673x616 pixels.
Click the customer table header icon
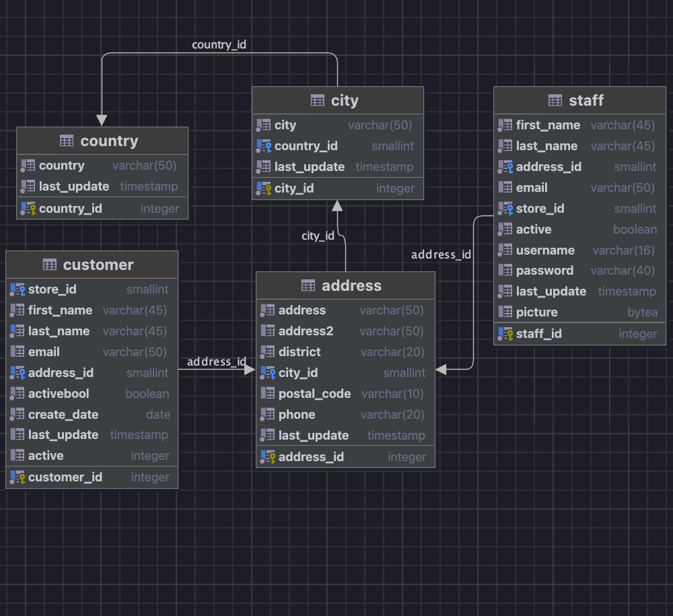(50, 265)
